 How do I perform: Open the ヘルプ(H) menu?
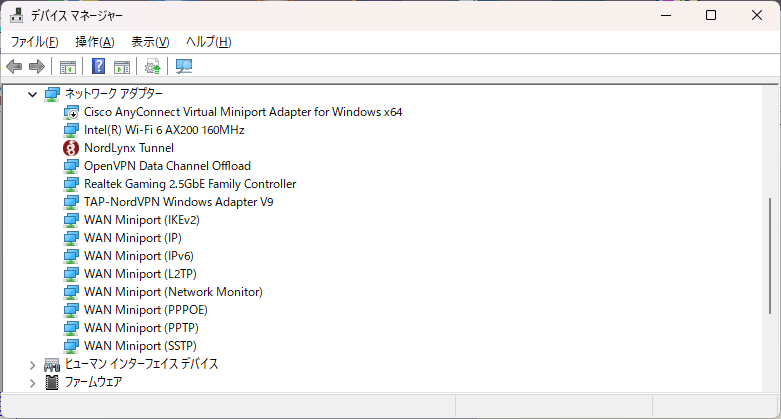(208, 42)
